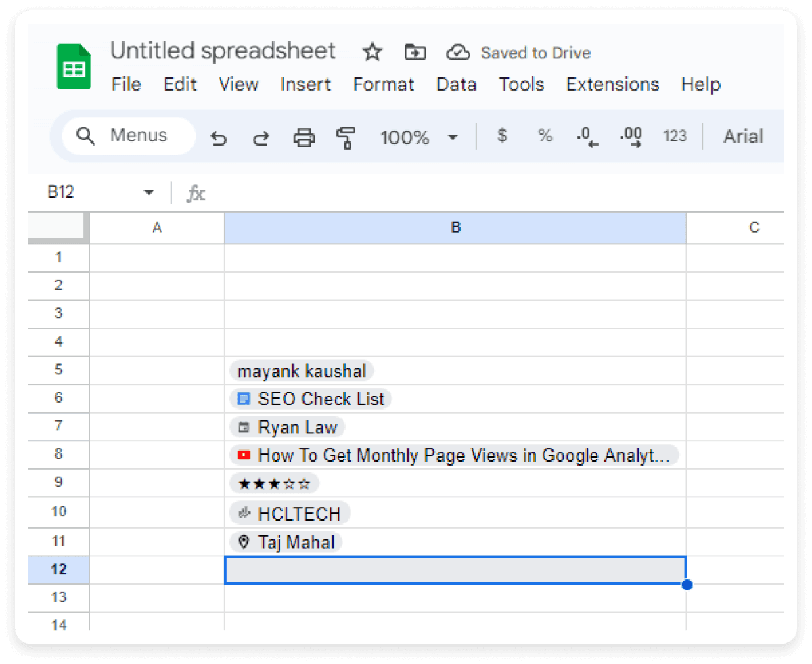Click the Google Sheets logo
Screen dimensions: 812x664
(73, 66)
